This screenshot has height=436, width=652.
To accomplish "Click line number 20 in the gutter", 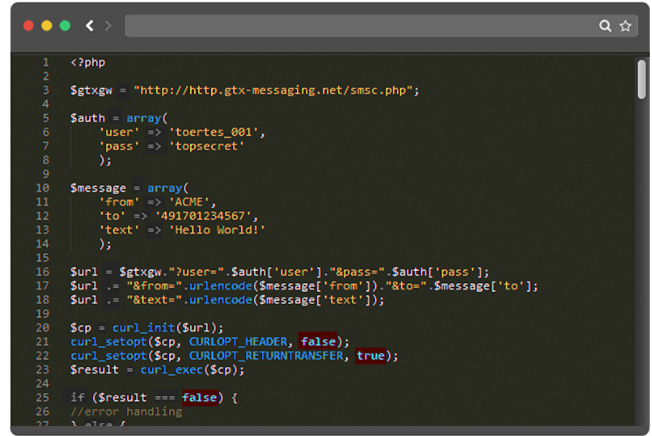I will coord(42,328).
